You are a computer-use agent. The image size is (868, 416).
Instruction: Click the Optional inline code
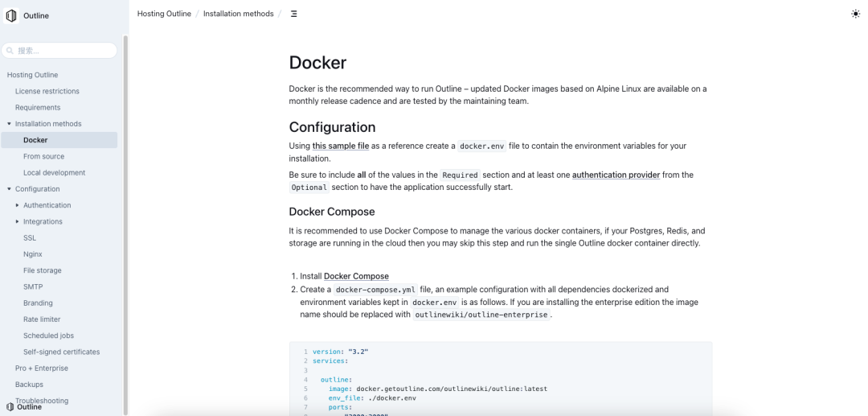[309, 187]
